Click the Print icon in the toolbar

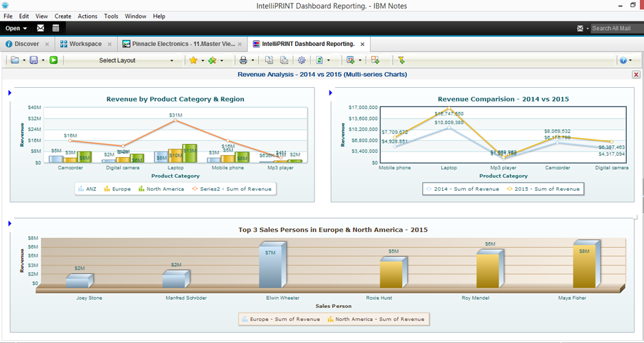(x=243, y=60)
